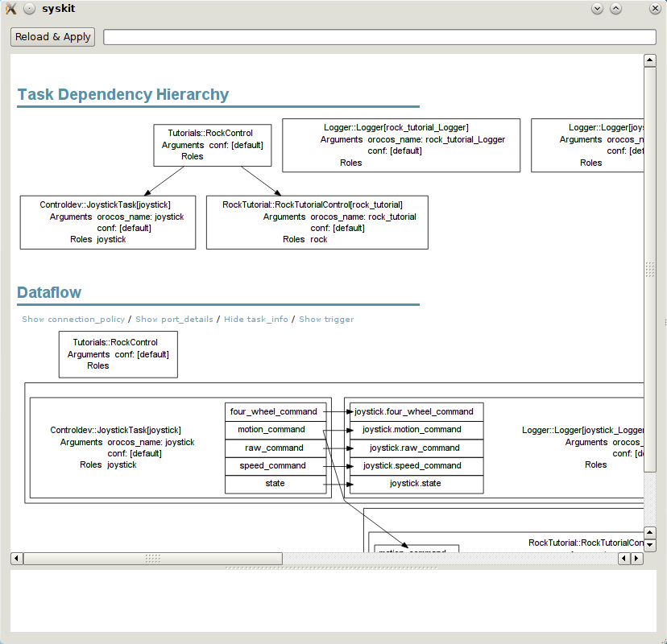667x644 pixels.
Task: Click the joystick.four_wheel_command logger port
Action: coord(416,411)
